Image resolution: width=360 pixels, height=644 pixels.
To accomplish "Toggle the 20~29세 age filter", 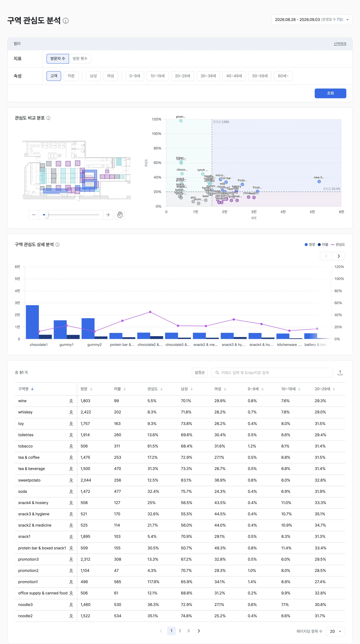I will pos(182,76).
